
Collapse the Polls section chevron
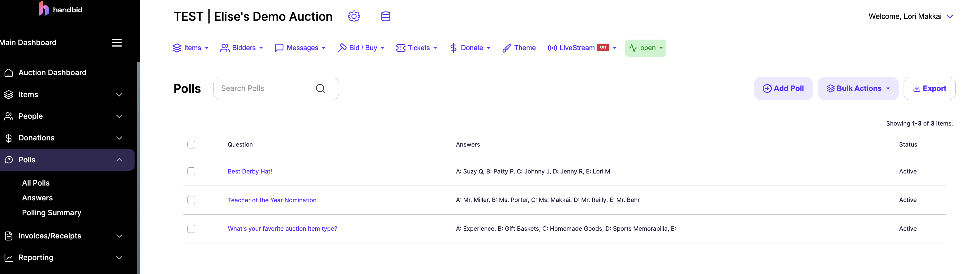(119, 160)
